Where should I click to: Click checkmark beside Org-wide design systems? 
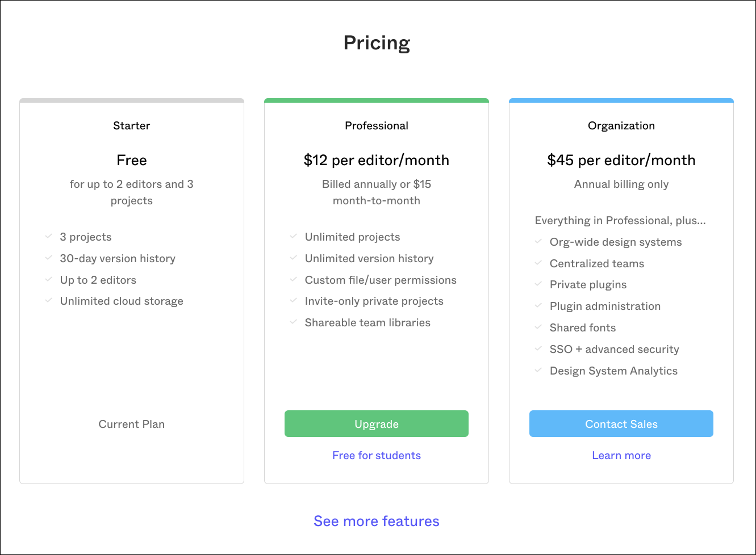pos(538,241)
